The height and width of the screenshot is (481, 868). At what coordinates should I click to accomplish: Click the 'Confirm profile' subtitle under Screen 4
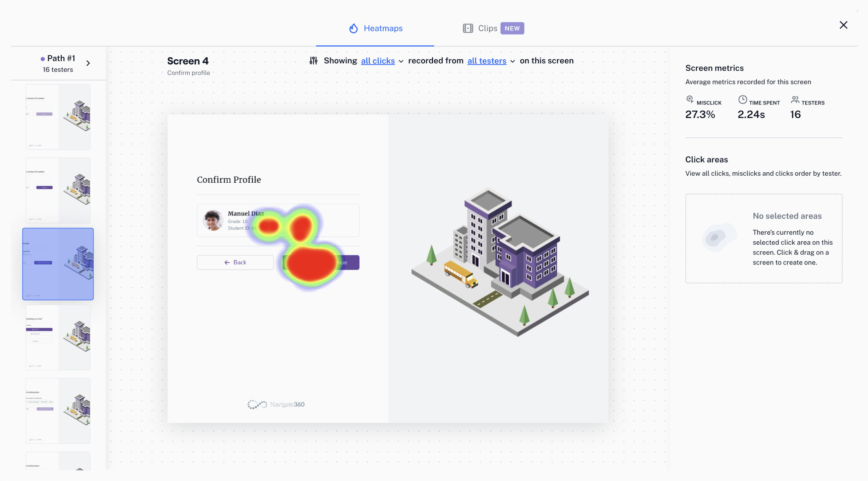(x=188, y=73)
